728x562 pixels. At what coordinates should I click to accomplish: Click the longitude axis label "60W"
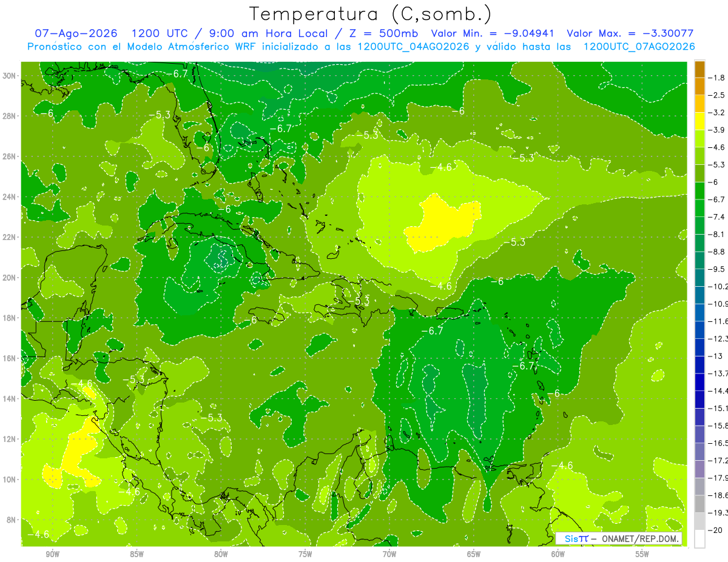[558, 554]
